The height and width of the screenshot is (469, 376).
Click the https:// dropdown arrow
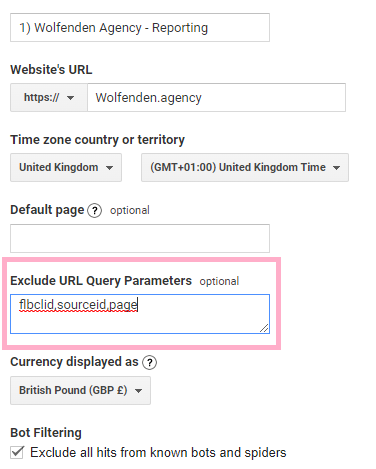click(70, 98)
